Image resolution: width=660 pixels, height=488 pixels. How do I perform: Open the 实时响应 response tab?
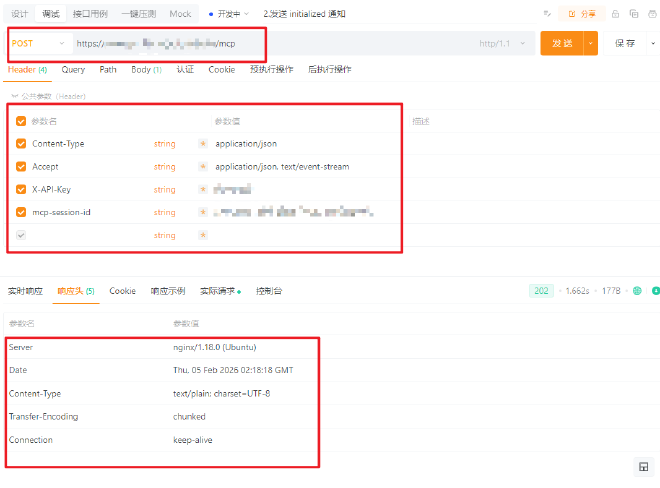click(x=26, y=291)
